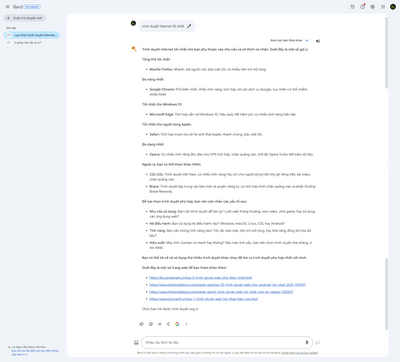Click the send message arrow
The width and height of the screenshot is (400, 362).
point(318,342)
